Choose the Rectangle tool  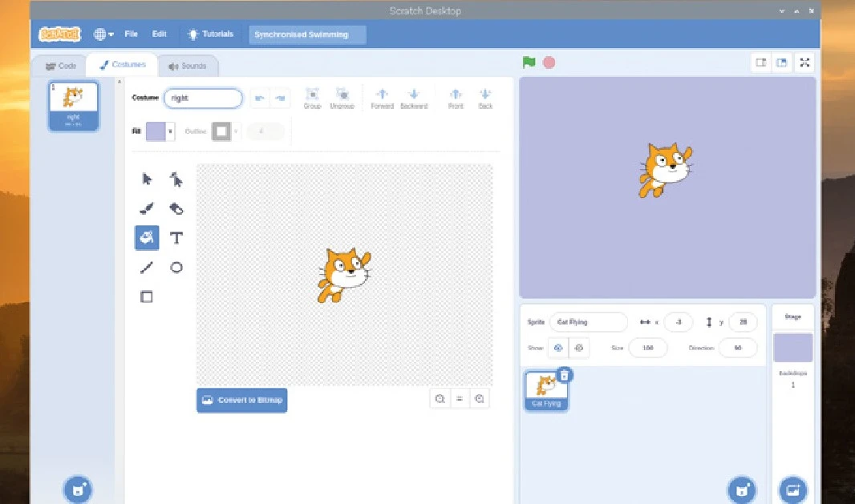click(x=147, y=296)
